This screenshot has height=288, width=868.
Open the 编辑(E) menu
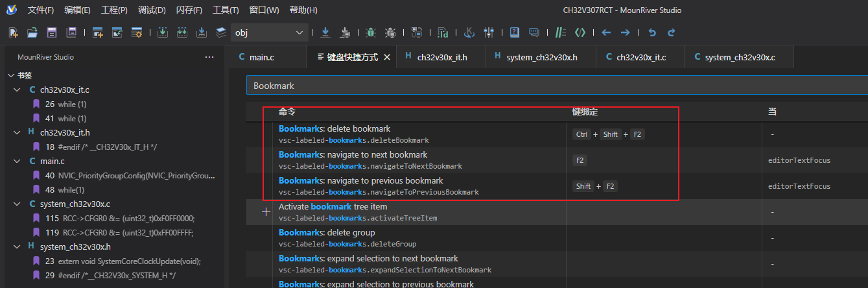pos(77,10)
